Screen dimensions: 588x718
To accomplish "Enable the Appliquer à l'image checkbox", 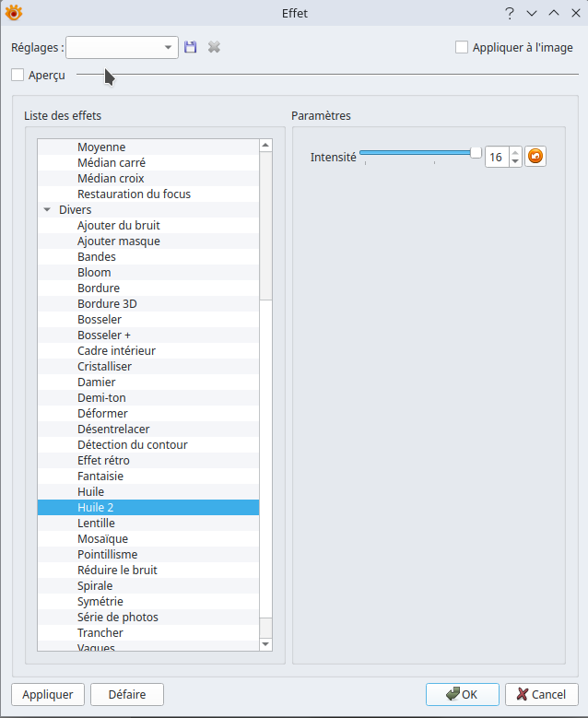I will point(462,48).
